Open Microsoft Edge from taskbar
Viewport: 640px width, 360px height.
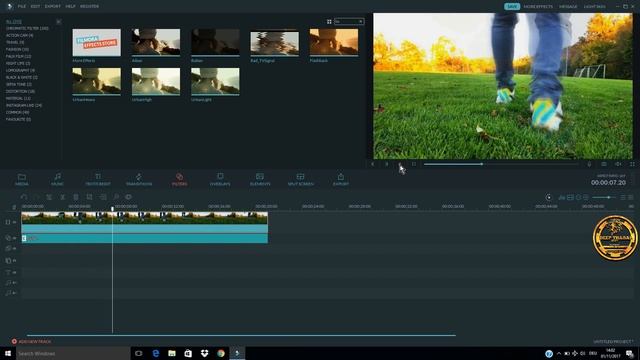tap(156, 353)
